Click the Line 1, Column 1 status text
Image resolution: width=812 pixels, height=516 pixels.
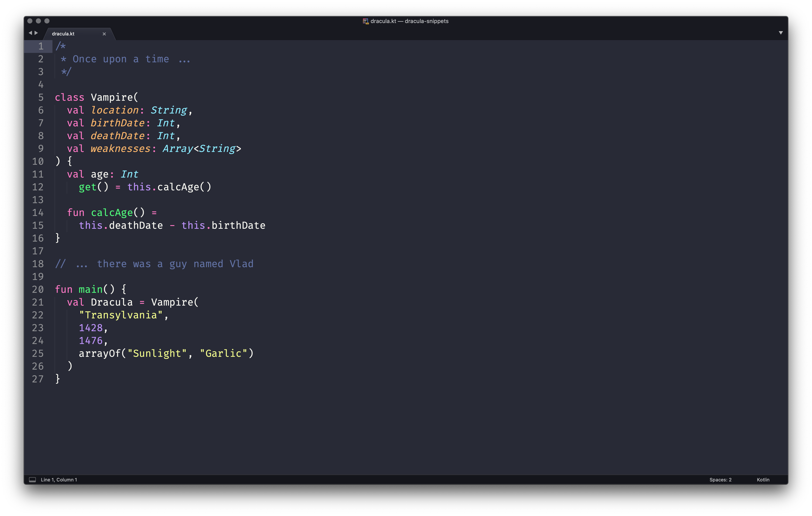(59, 480)
